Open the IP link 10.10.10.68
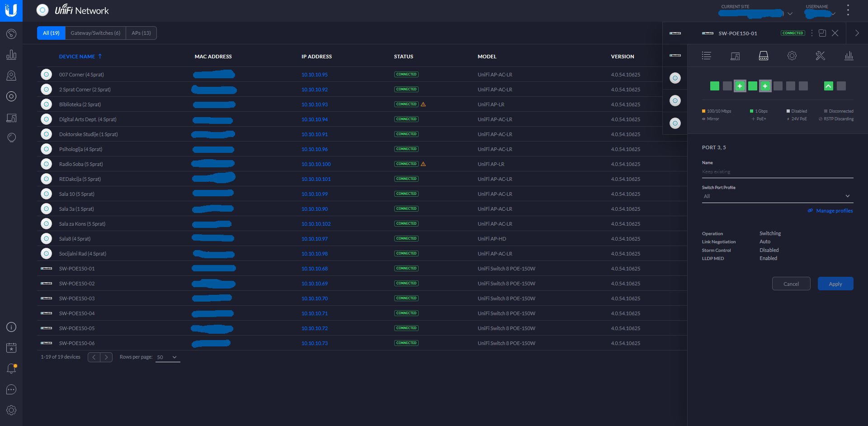The width and height of the screenshot is (868, 426). [314, 269]
